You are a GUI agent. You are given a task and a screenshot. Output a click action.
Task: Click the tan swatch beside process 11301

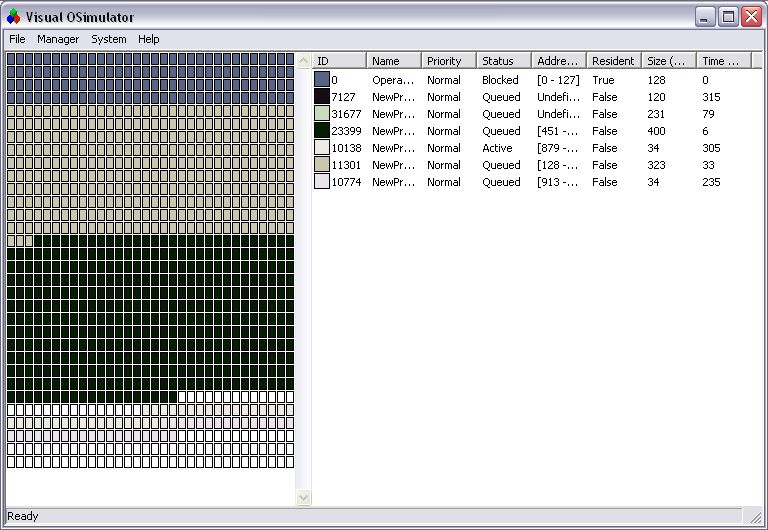click(322, 165)
